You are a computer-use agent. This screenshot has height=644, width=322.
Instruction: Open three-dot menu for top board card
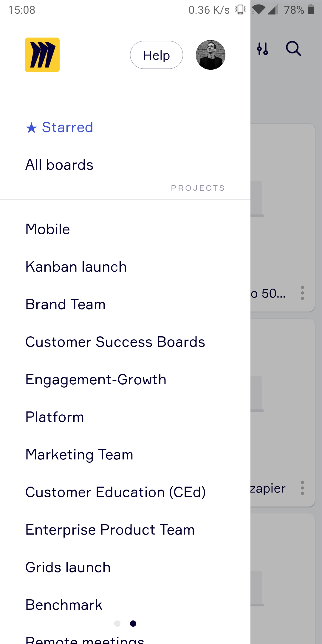(302, 293)
